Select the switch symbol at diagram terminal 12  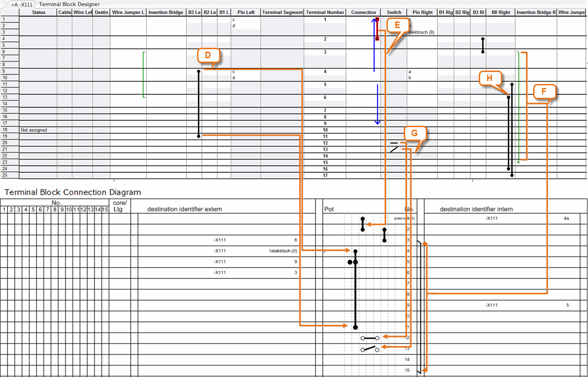[371, 338]
